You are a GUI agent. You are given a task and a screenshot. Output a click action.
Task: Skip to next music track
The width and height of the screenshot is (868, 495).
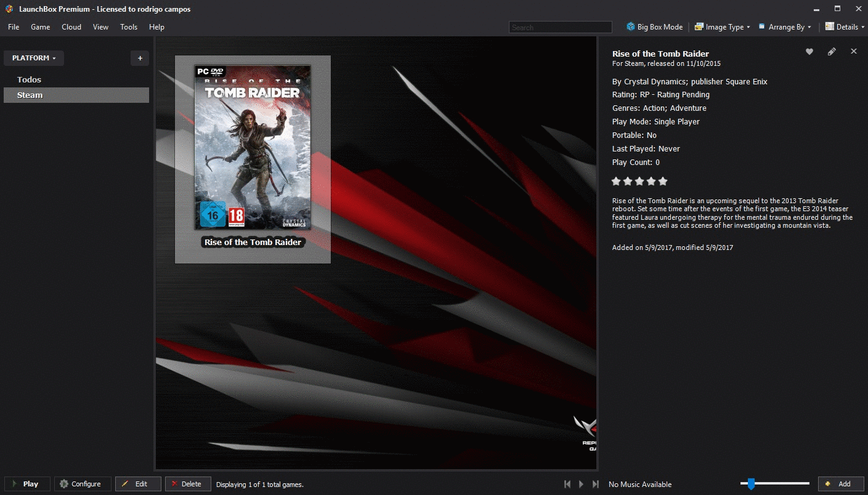tap(595, 485)
